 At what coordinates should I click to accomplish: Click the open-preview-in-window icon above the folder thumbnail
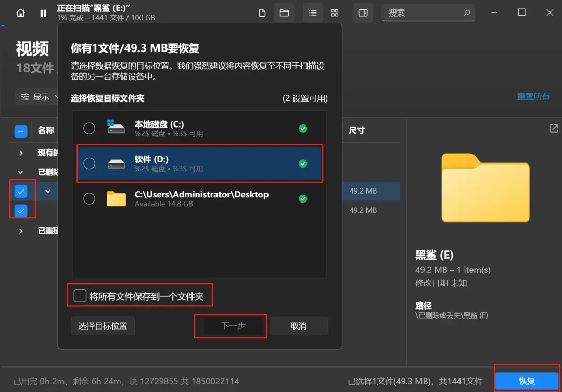point(553,128)
